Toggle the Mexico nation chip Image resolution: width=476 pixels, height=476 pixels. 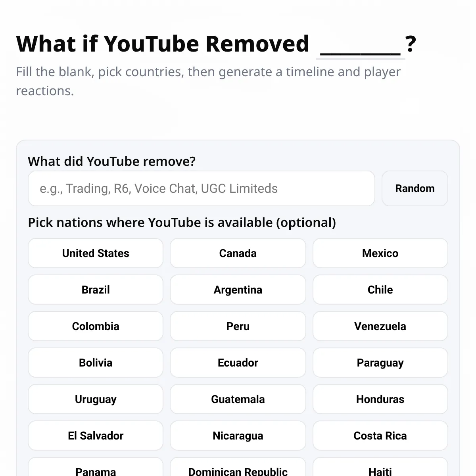[x=380, y=253]
